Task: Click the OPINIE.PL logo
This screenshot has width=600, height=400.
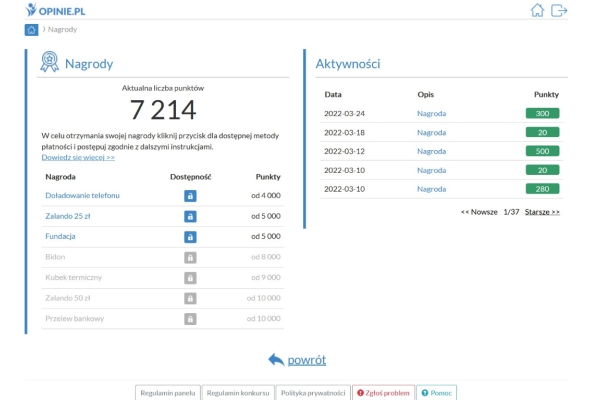Action: click(55, 11)
